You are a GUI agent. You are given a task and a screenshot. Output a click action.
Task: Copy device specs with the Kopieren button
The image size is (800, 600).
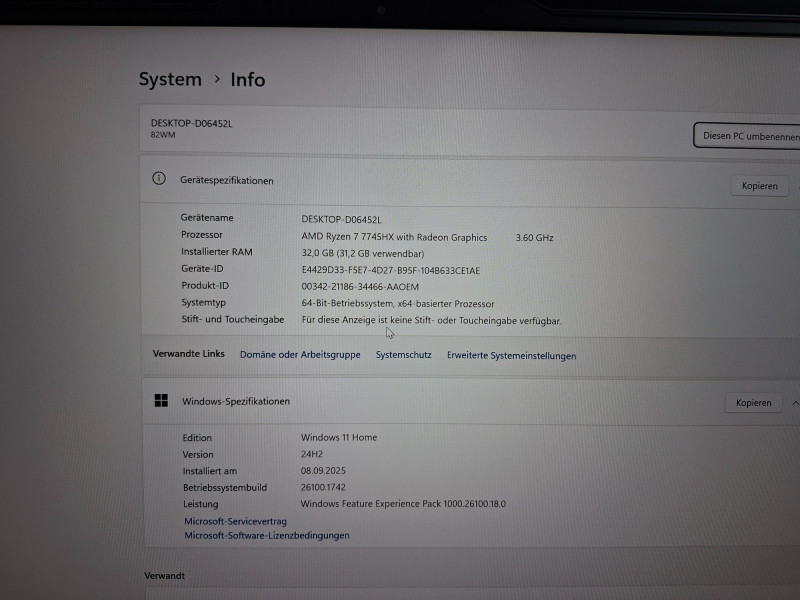759,186
